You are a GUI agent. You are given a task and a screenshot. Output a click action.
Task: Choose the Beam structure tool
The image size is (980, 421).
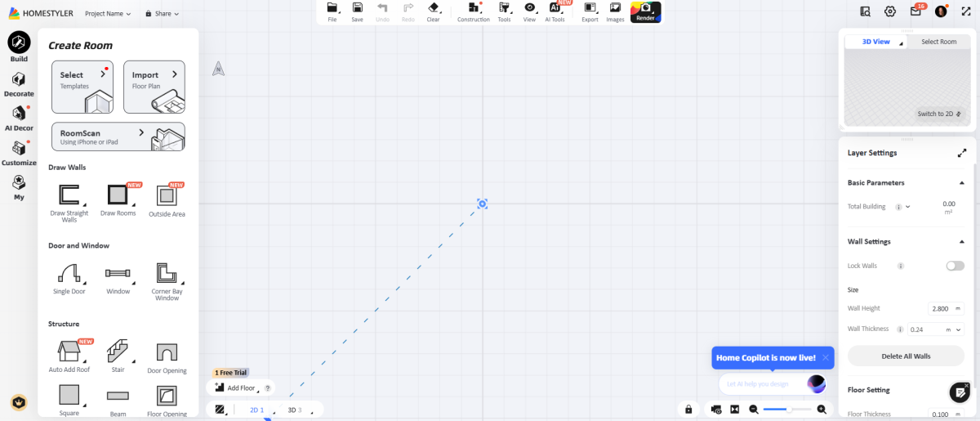click(118, 401)
